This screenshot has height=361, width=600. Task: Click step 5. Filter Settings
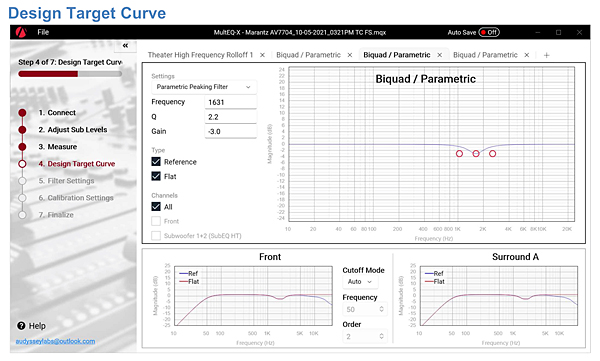(x=66, y=181)
